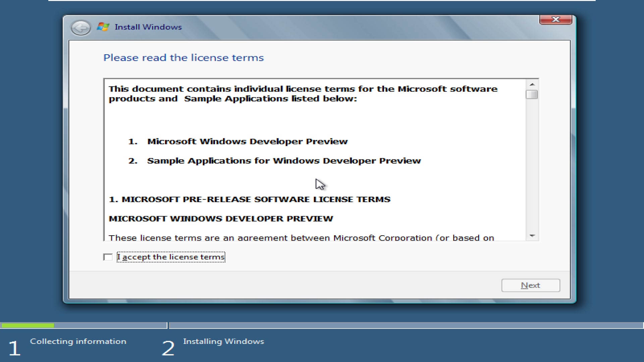Select the Collecting information step
Viewport: 644px width, 362px height.
(78, 341)
